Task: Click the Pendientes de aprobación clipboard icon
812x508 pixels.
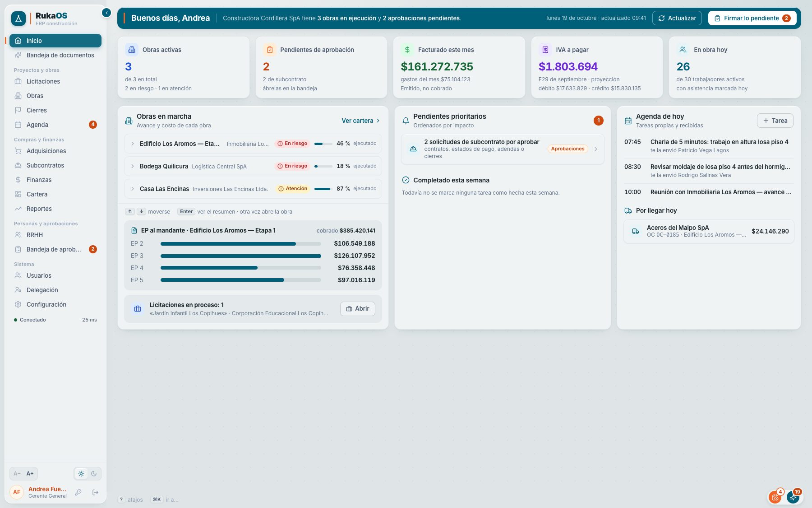Action: tap(269, 50)
